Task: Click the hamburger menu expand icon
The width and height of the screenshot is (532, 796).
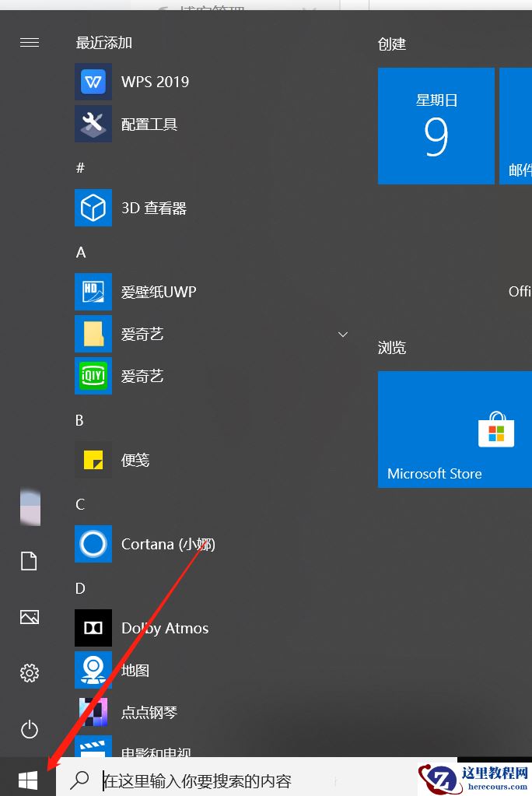Action: (30, 42)
